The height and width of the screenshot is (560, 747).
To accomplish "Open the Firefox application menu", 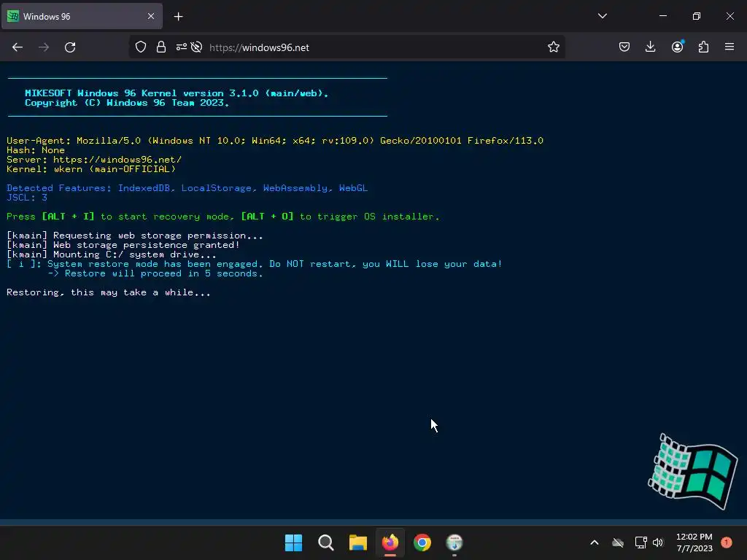I will (x=729, y=47).
